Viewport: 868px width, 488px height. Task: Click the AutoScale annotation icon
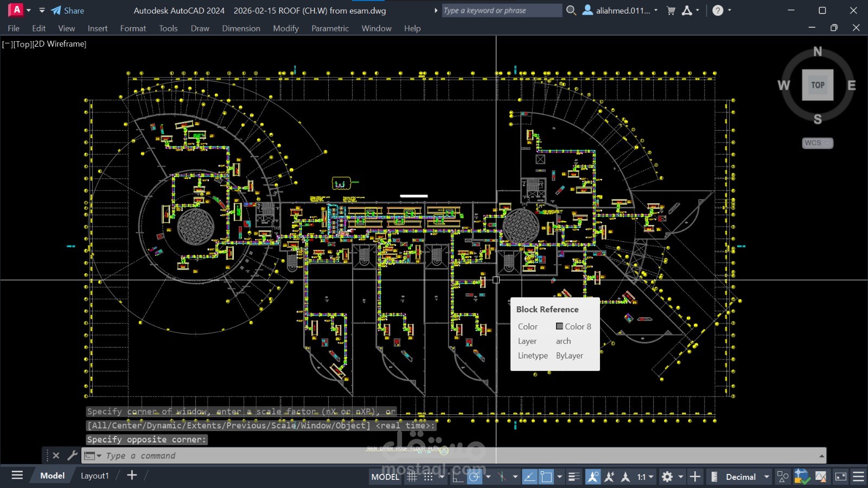point(609,477)
